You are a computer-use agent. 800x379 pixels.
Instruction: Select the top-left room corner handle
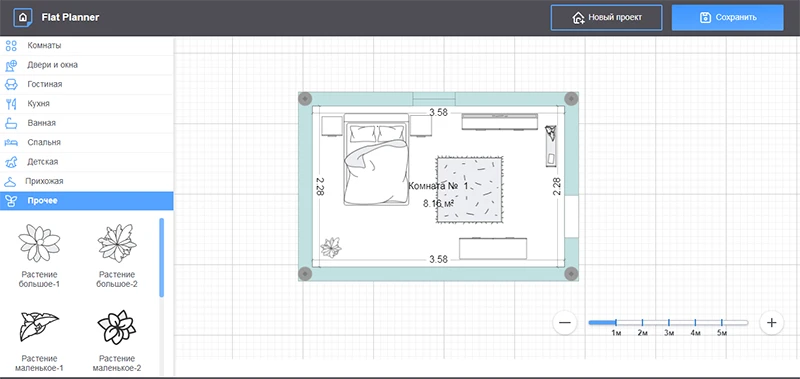pos(305,98)
